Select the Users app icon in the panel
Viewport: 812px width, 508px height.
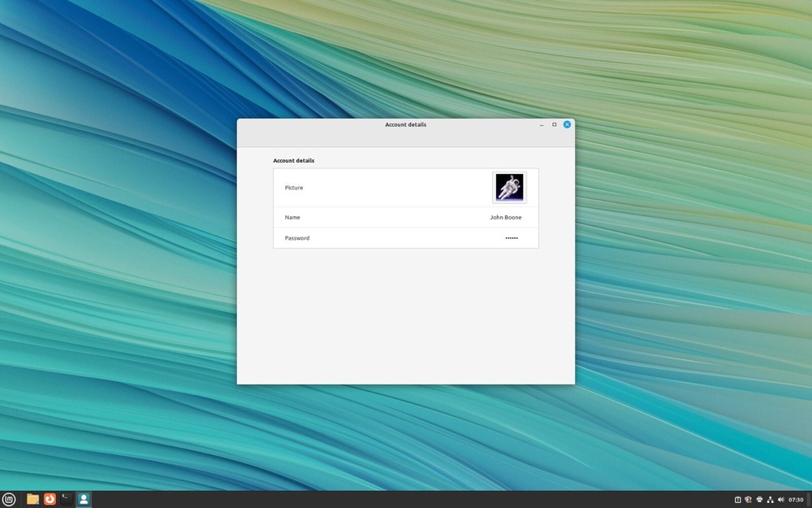[x=83, y=500]
